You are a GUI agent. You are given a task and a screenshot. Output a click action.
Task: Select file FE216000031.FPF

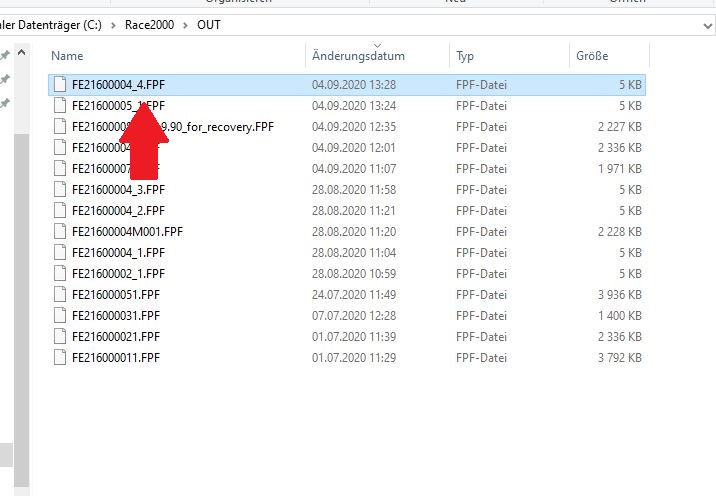point(347,316)
